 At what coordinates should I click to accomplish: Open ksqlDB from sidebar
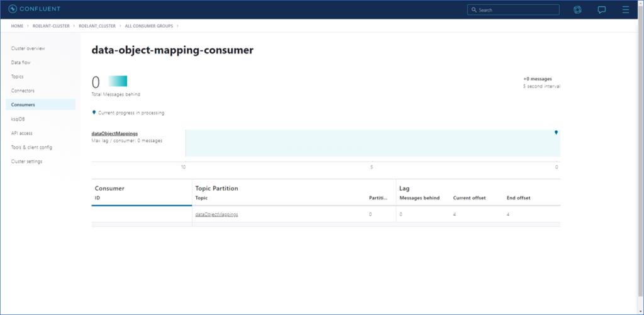[x=18, y=119]
